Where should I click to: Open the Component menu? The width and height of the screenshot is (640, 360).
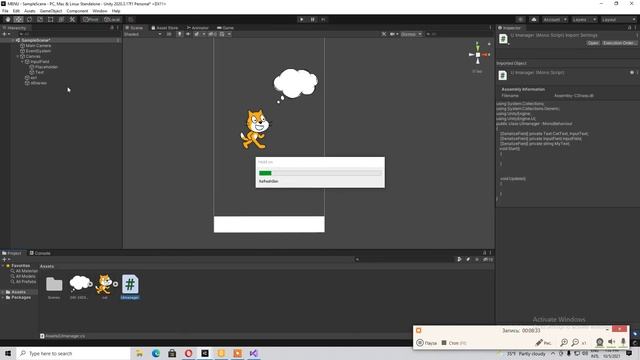click(x=77, y=11)
